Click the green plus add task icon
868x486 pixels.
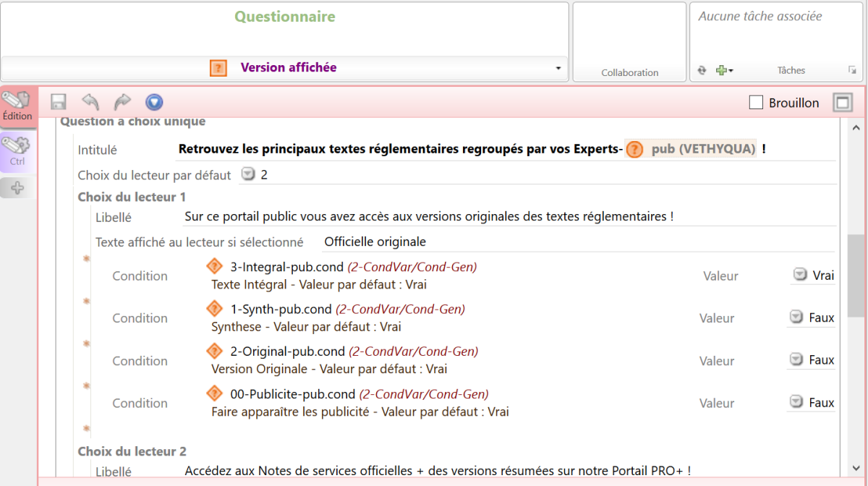721,70
